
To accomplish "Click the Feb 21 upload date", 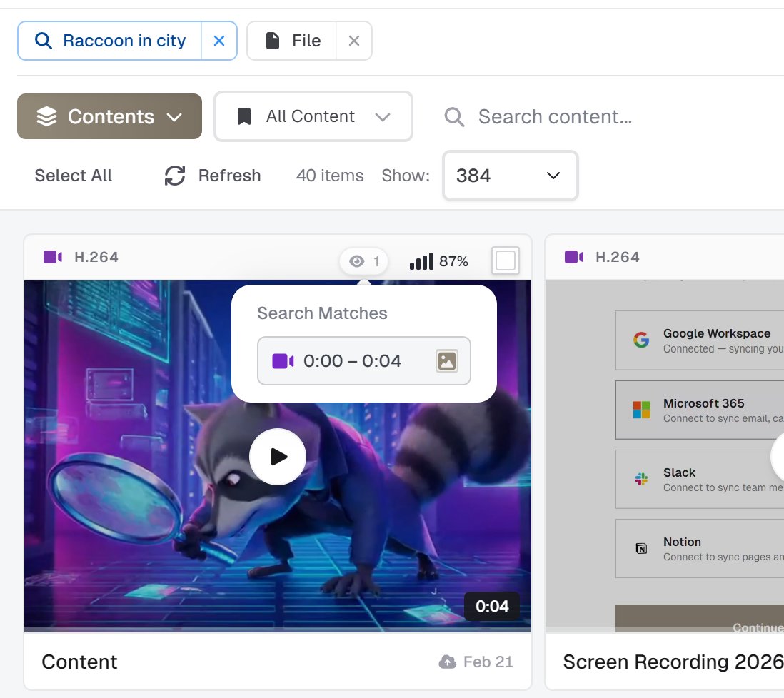I will pyautogui.click(x=488, y=662).
